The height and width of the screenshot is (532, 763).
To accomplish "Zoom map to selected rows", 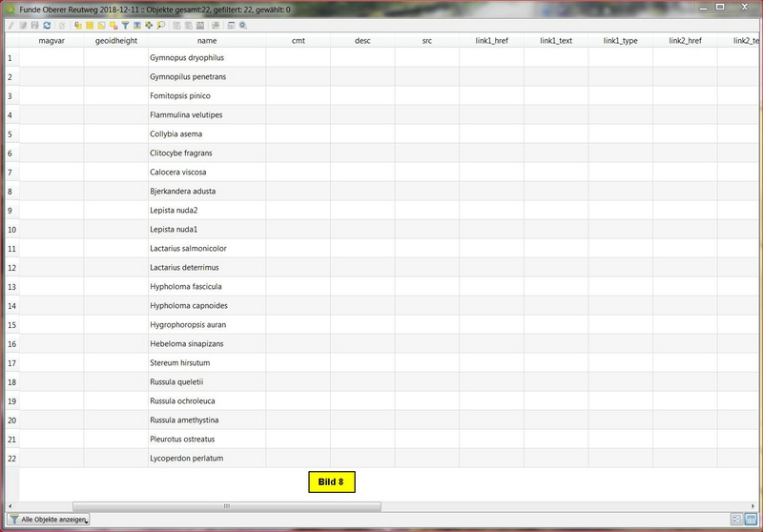I will click(x=160, y=25).
